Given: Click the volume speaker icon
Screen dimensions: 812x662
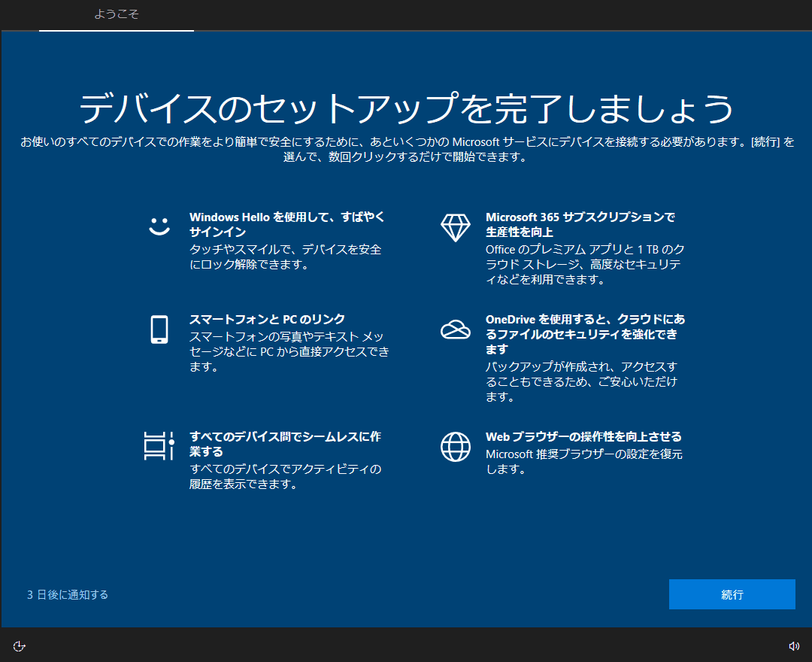Looking at the screenshot, I should tap(794, 646).
